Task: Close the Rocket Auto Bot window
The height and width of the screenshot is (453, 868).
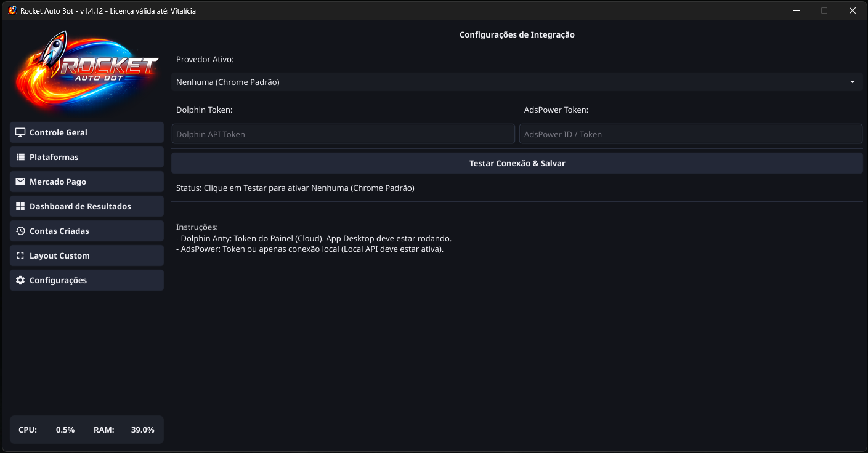Action: click(x=853, y=10)
